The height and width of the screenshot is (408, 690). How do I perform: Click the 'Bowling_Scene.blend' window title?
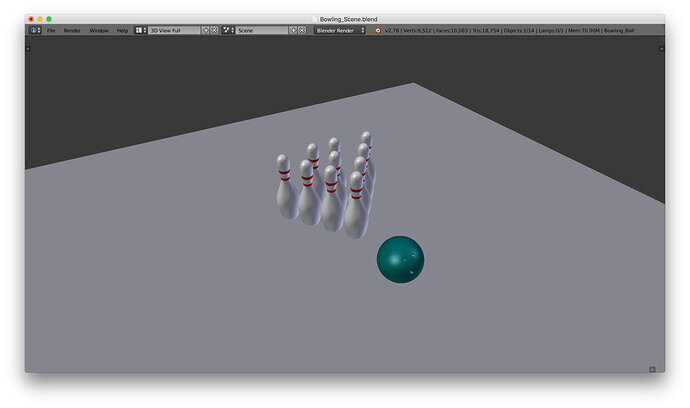(348, 19)
